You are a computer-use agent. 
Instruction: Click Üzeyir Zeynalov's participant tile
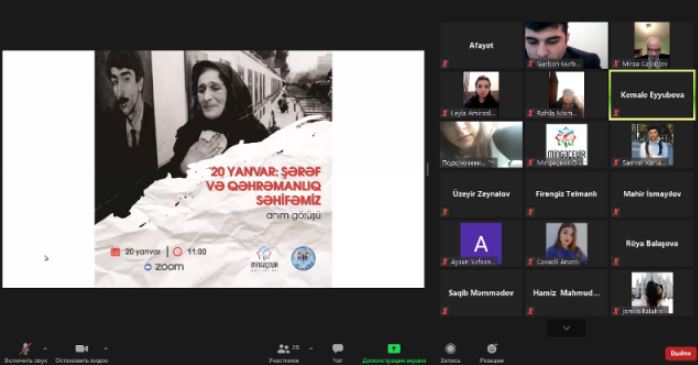tap(481, 194)
